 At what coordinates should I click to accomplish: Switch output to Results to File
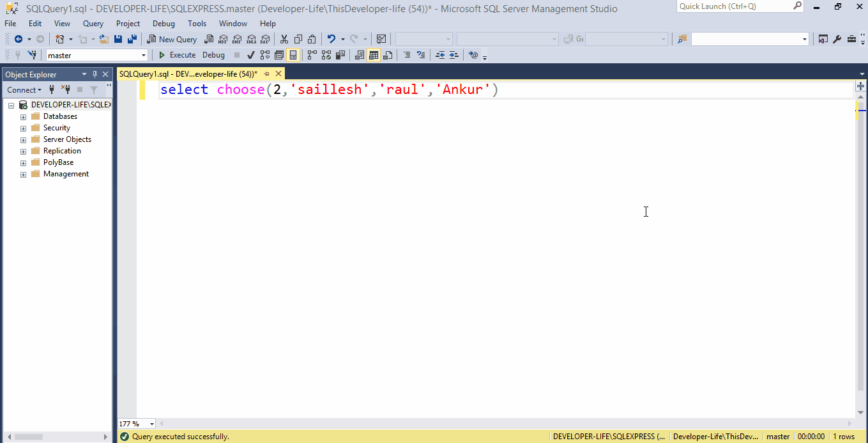tap(388, 55)
